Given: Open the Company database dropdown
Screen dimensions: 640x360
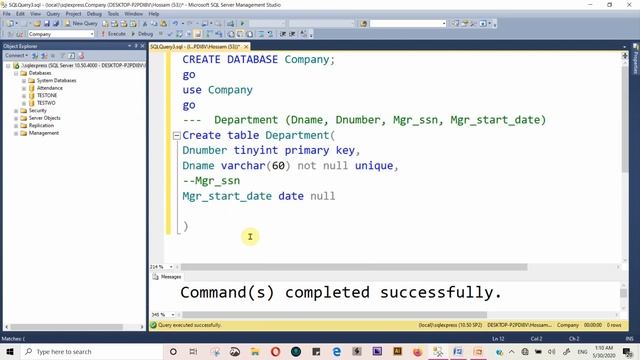Looking at the screenshot, I should (x=92, y=34).
